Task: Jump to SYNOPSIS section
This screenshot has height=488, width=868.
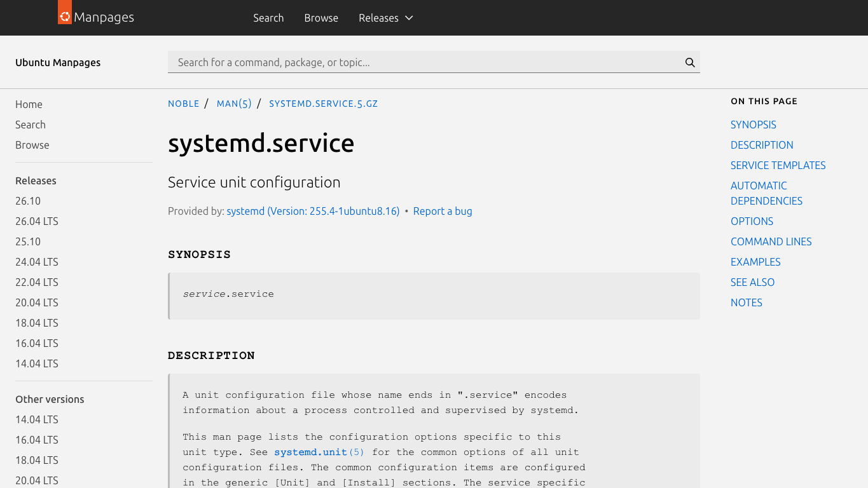Action: point(754,125)
